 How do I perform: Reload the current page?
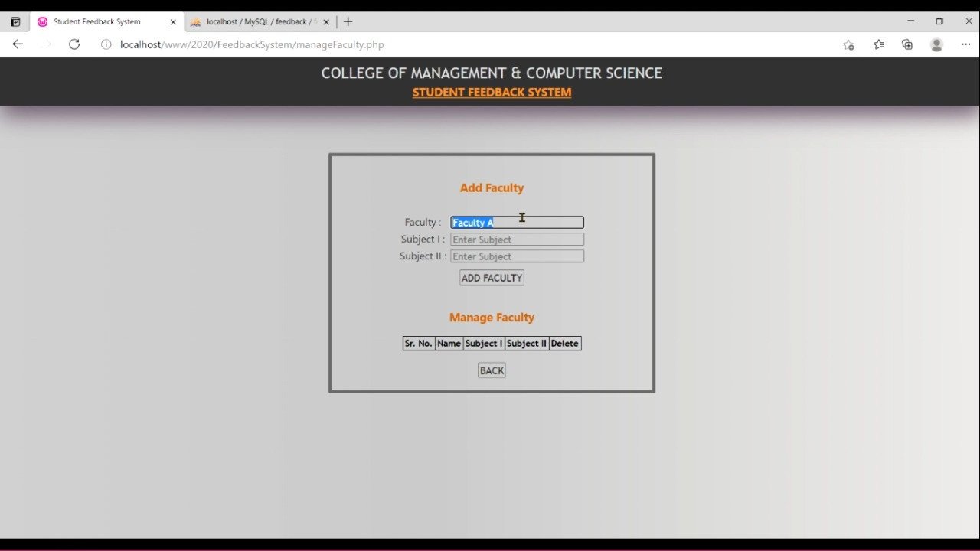point(74,44)
